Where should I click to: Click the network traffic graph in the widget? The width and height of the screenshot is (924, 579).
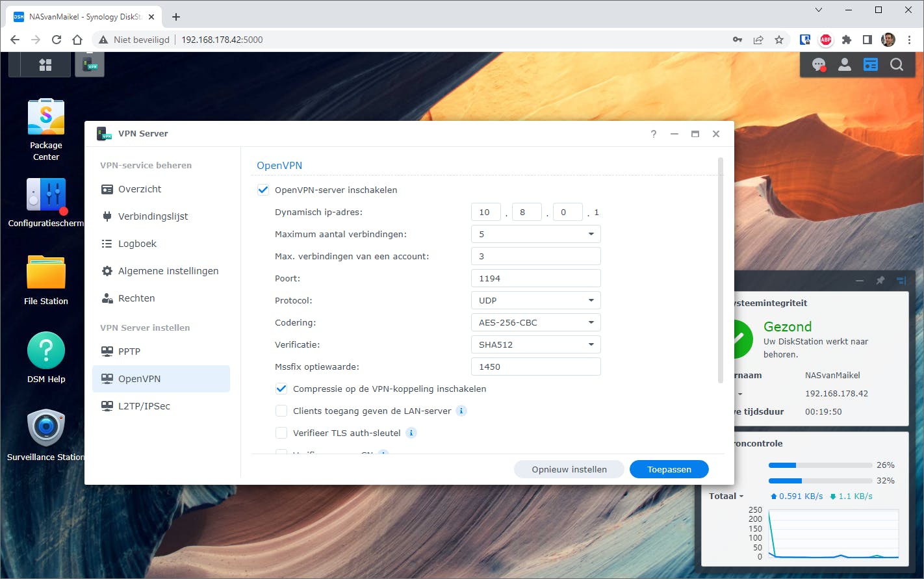(x=834, y=533)
